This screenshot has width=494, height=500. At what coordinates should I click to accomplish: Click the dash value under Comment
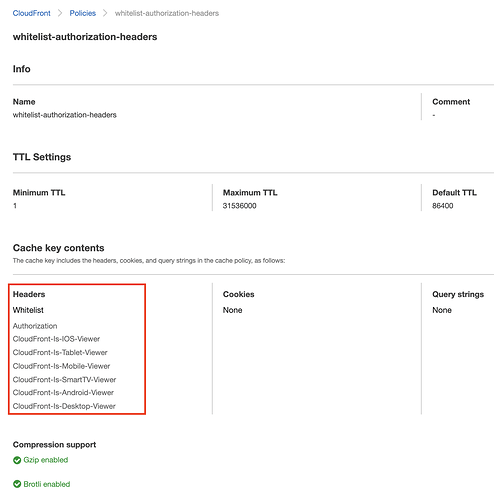click(x=434, y=115)
